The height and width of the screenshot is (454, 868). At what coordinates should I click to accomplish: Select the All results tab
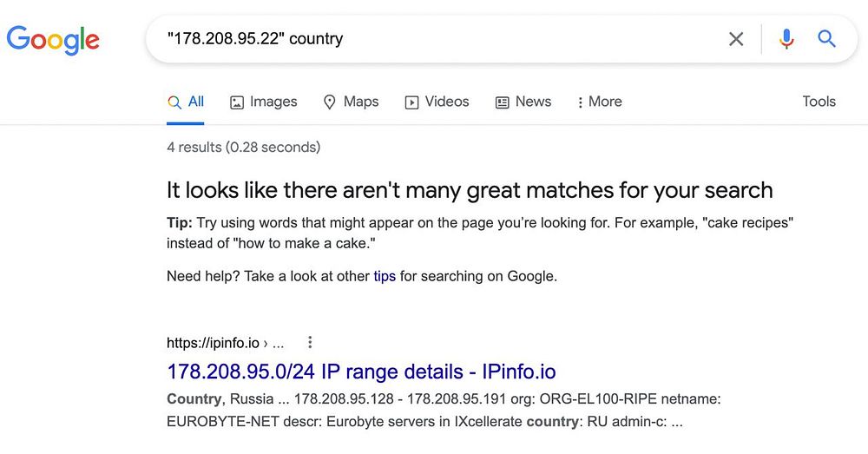[187, 102]
